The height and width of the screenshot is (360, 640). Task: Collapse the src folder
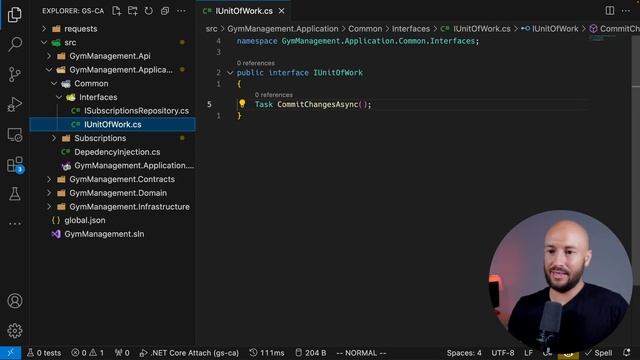point(44,42)
